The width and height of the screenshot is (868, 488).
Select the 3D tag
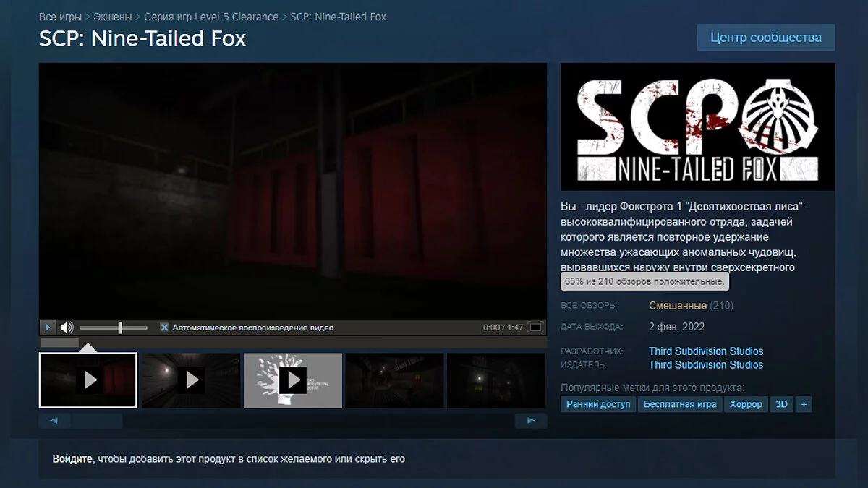coord(781,404)
